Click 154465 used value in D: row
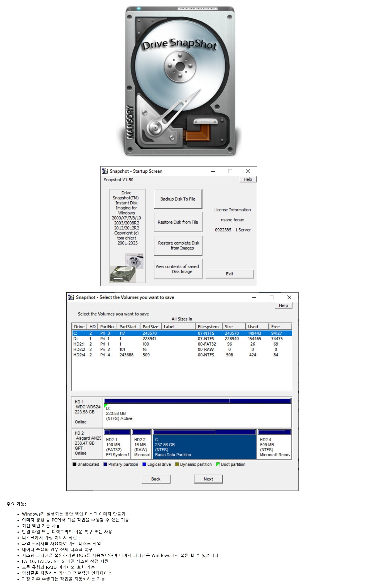This screenshot has height=588, width=365. 255,339
